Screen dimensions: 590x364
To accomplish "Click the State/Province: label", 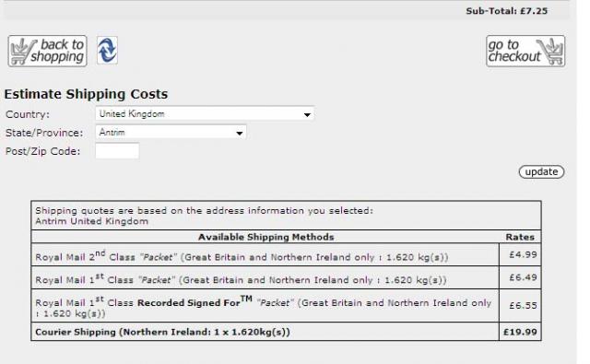I will pyautogui.click(x=44, y=133).
